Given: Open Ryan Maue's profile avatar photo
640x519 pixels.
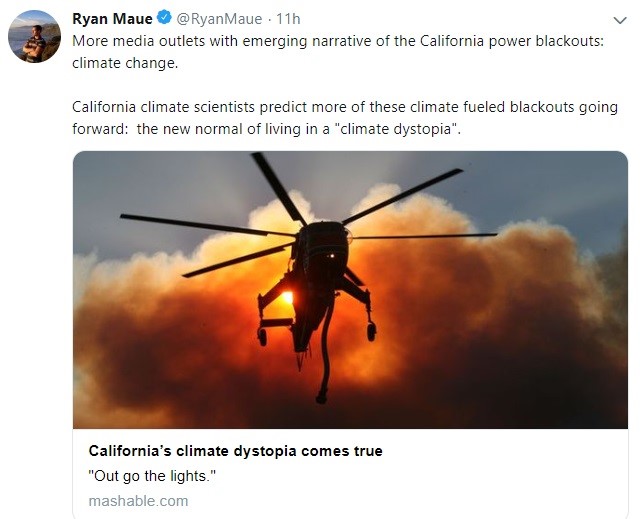Looking at the screenshot, I should pyautogui.click(x=34, y=36).
